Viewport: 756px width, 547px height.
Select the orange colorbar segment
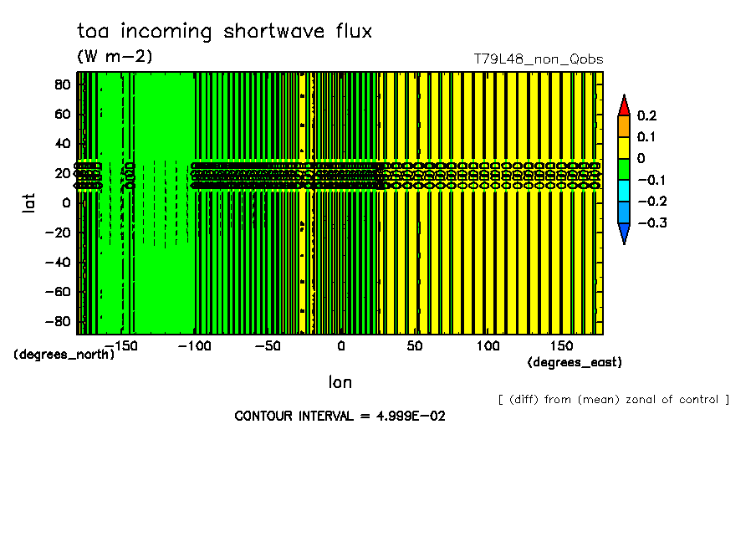click(623, 125)
